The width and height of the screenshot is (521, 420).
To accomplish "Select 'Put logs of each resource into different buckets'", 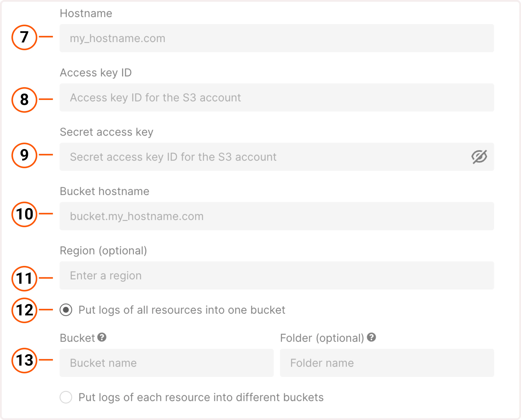I will pyautogui.click(x=66, y=397).
